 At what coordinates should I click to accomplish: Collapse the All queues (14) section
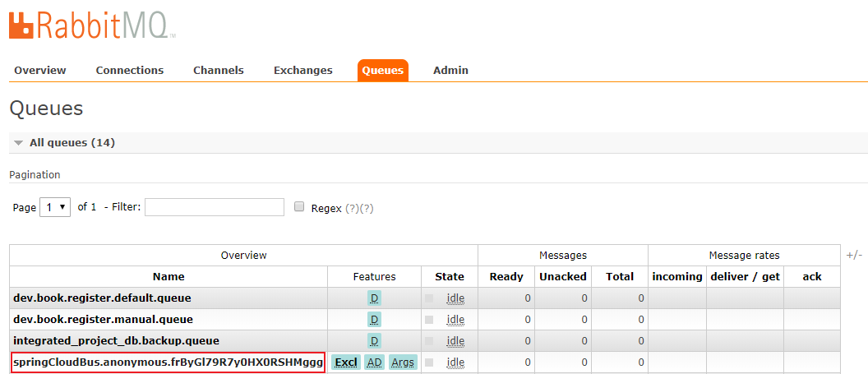[72, 143]
